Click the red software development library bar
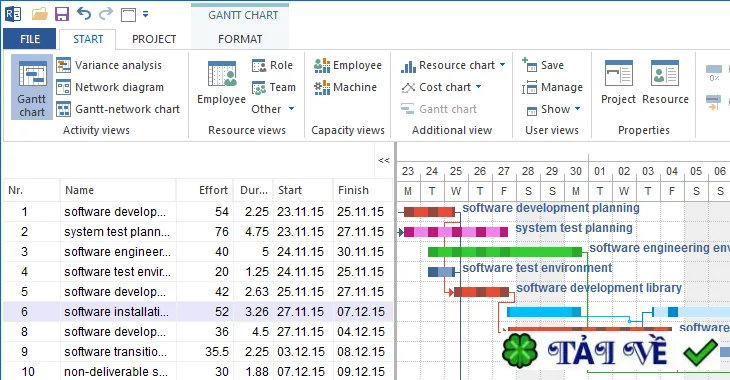 481,292
